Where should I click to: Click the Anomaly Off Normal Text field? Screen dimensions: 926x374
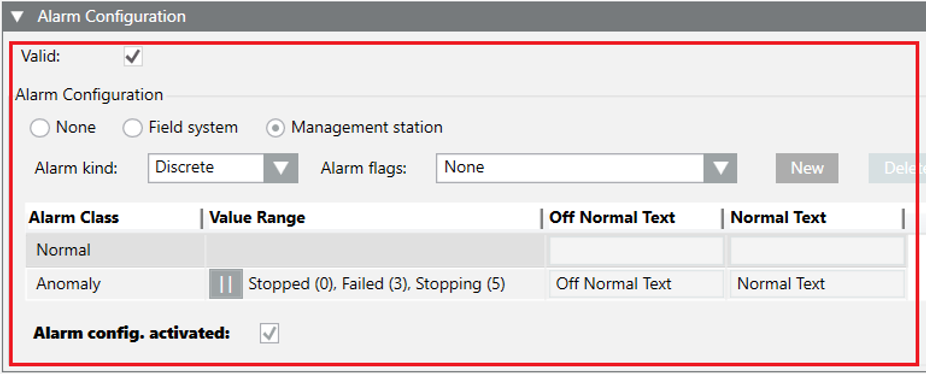click(x=635, y=284)
